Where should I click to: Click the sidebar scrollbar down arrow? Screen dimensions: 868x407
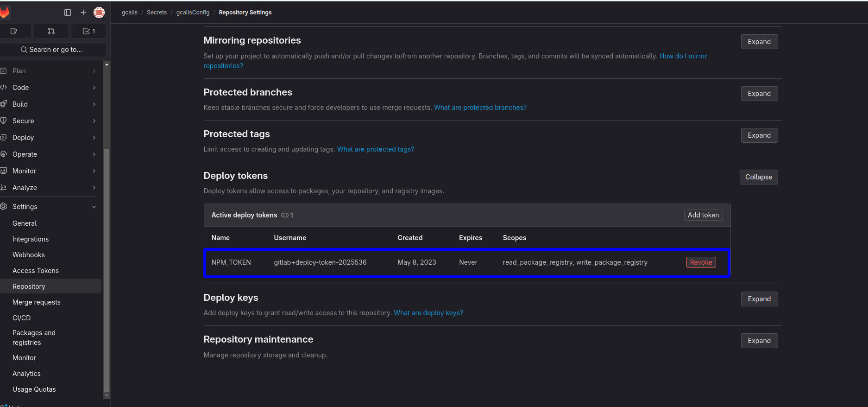point(107,395)
